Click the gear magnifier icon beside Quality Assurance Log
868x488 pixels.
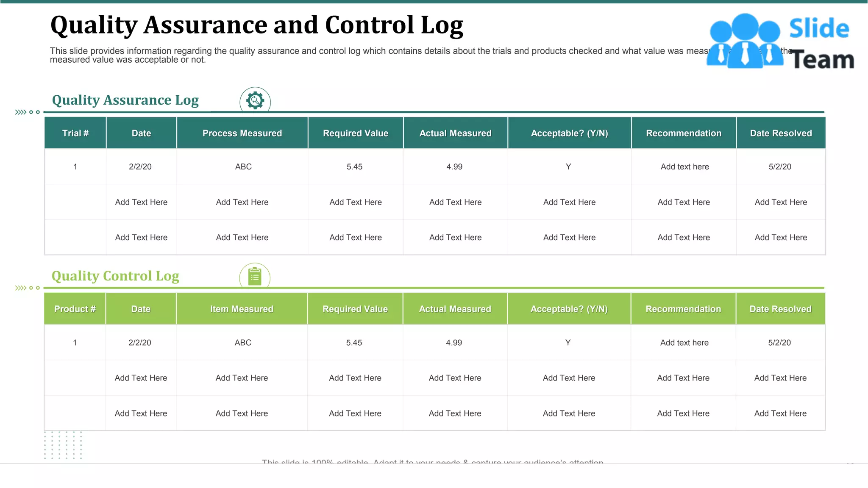coord(255,100)
